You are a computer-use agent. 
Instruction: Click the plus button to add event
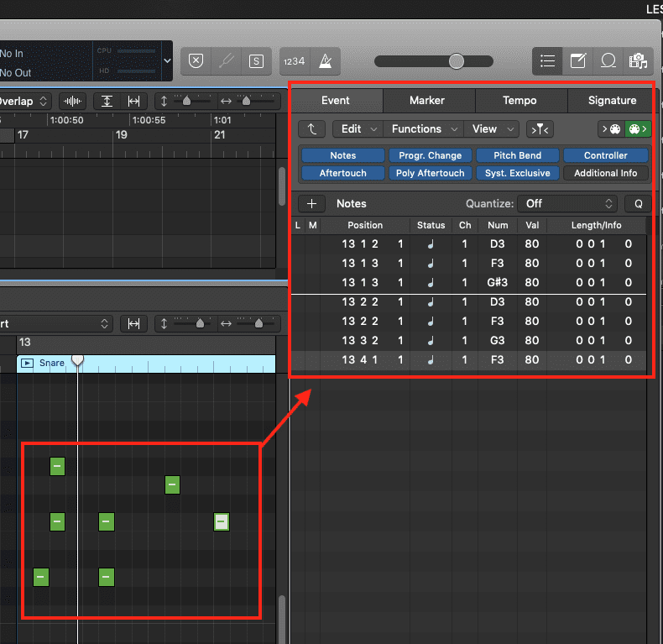(311, 203)
